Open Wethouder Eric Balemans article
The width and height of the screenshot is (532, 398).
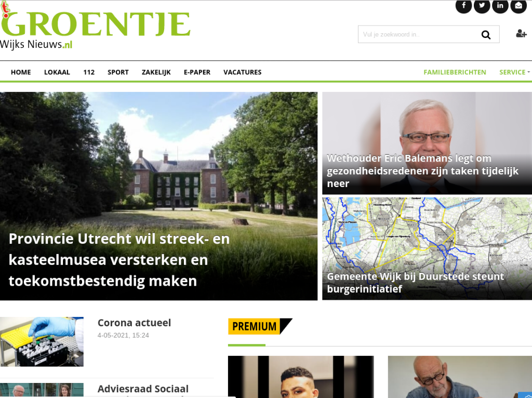(x=422, y=170)
